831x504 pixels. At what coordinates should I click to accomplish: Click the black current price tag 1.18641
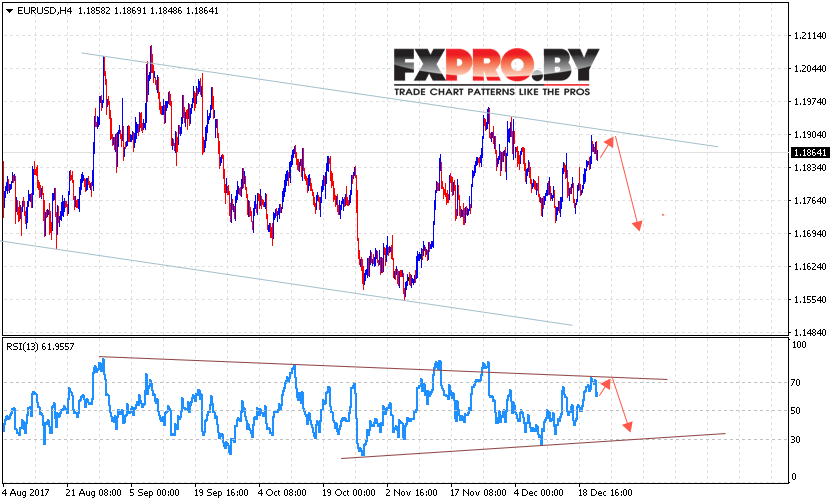[809, 153]
